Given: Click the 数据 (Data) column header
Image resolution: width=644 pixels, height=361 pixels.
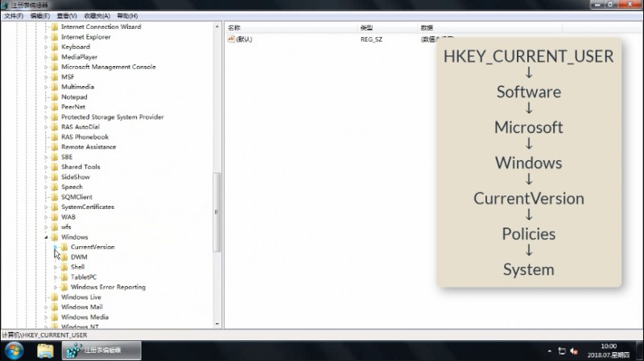Looking at the screenshot, I should tap(489, 27).
